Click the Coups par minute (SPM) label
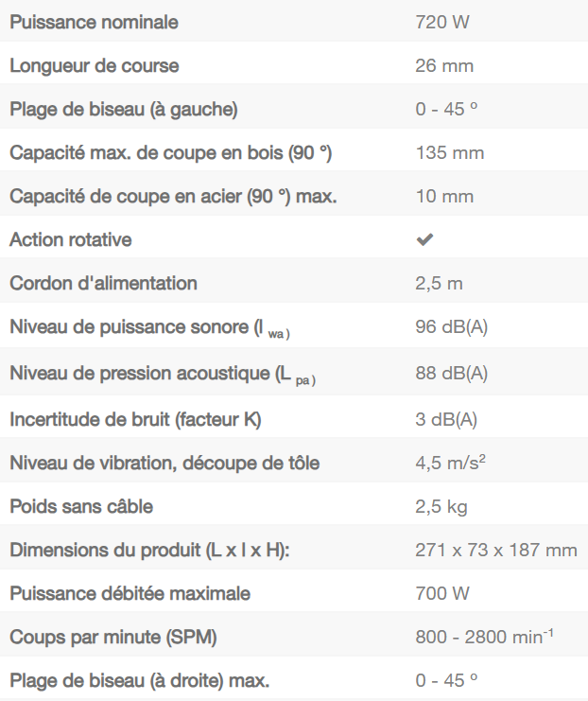This screenshot has height=701, width=588. (113, 637)
